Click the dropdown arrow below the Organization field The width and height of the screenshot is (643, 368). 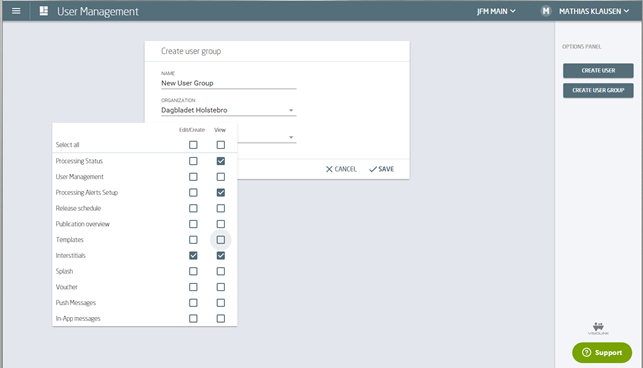coord(291,137)
